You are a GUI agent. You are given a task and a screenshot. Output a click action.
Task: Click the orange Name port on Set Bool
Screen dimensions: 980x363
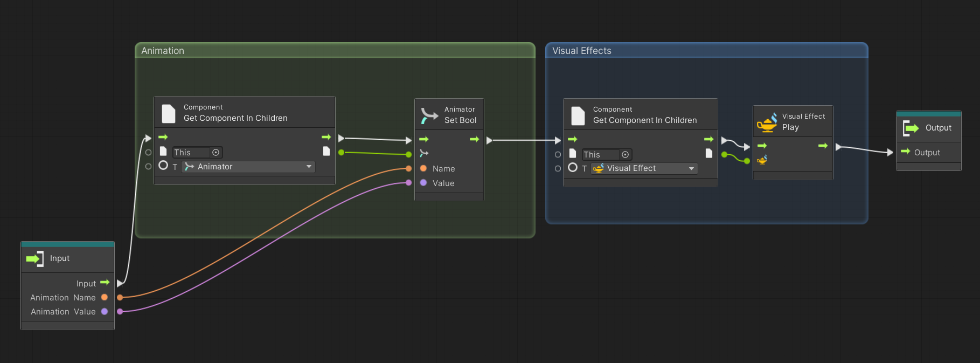click(423, 168)
